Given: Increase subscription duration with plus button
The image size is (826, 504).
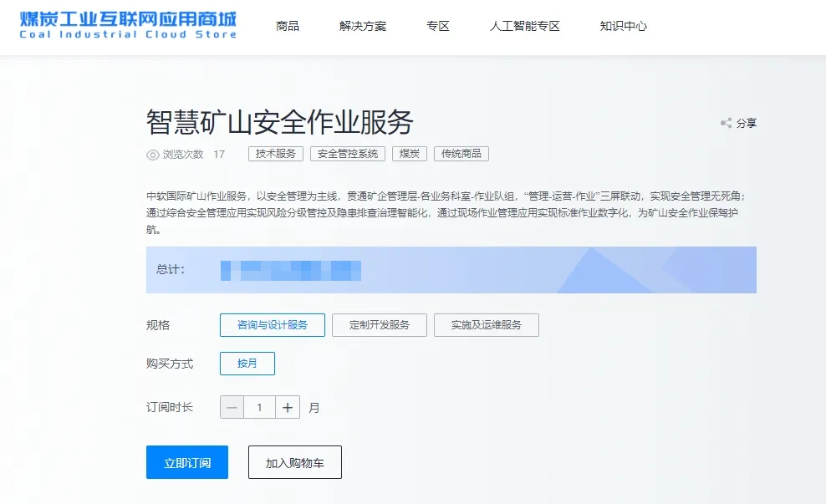Looking at the screenshot, I should pyautogui.click(x=288, y=408).
